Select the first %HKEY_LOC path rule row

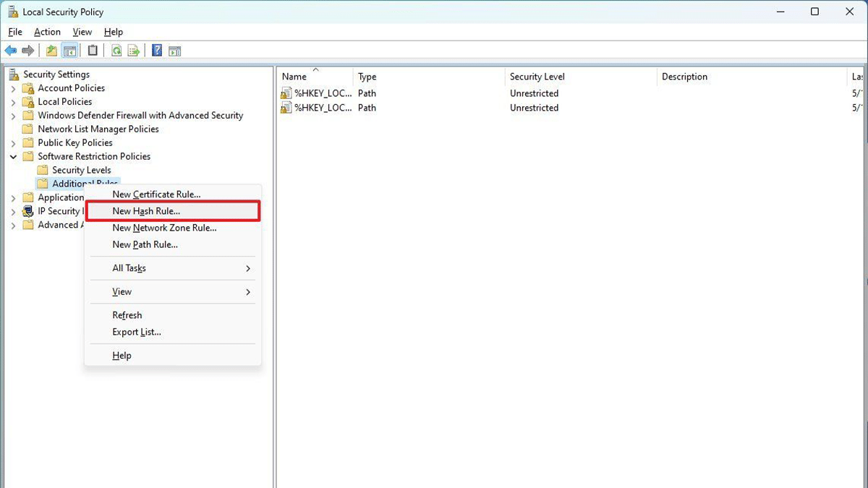click(x=323, y=93)
